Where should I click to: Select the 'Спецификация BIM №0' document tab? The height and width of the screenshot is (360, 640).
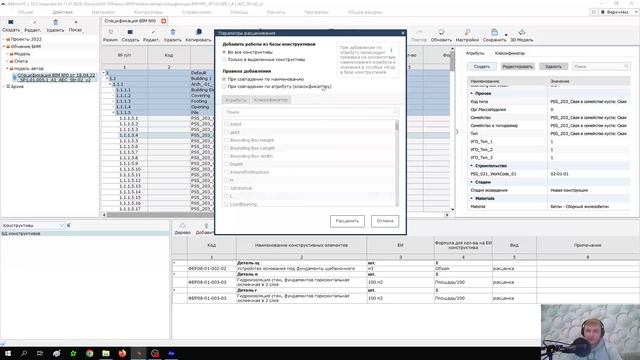pos(130,21)
